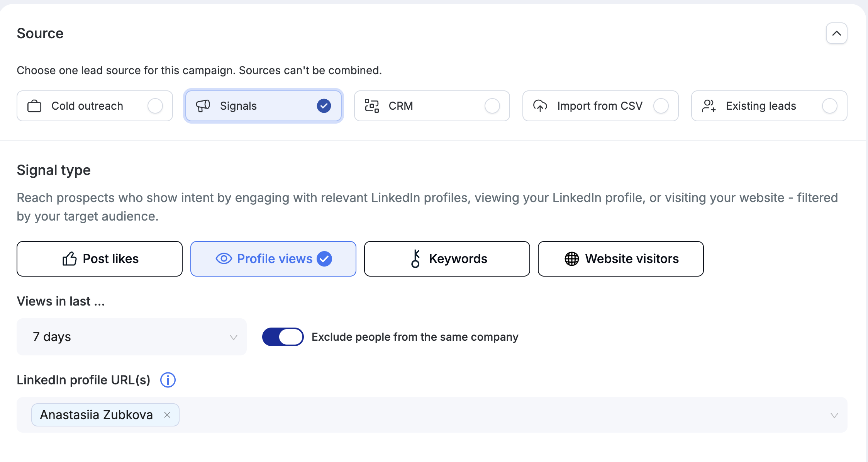Choose the Website visitors button

[x=621, y=259]
